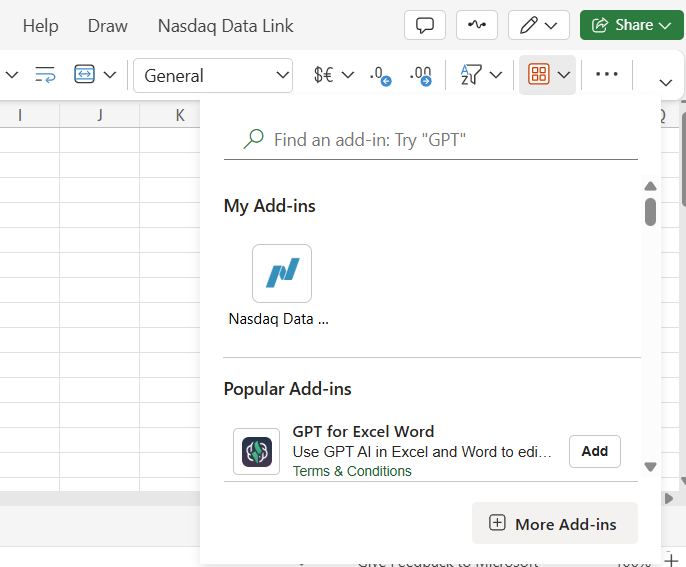Open the Editing mode pencil dropdown
This screenshot has width=686, height=567.
click(539, 25)
